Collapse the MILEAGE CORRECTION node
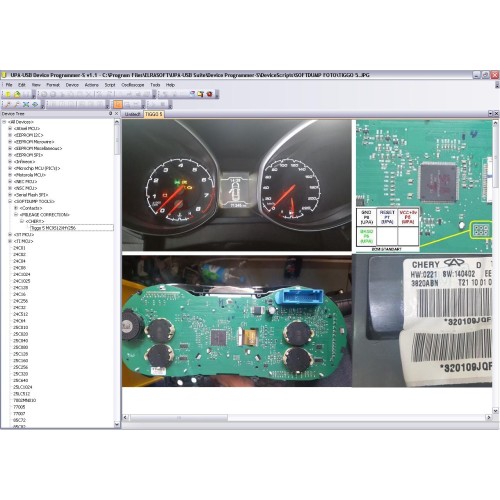This screenshot has width=500, height=500. 16,215
